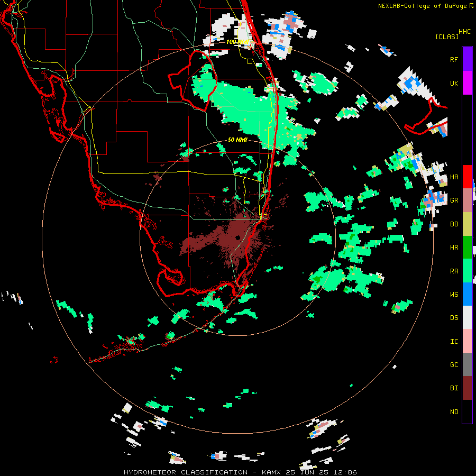Click the light pink IC legend swatch
Image resolution: width=476 pixels, height=476 pixels.
pos(467,341)
